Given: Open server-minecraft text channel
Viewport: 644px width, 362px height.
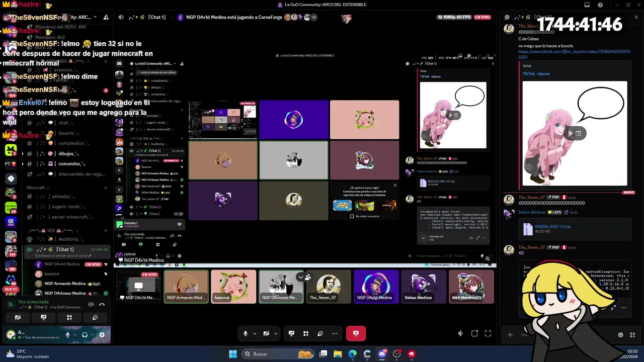Looking at the screenshot, I should tap(66, 217).
